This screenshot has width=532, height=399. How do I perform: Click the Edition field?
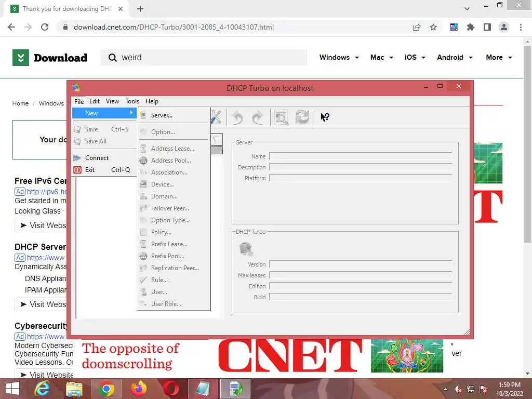361,286
